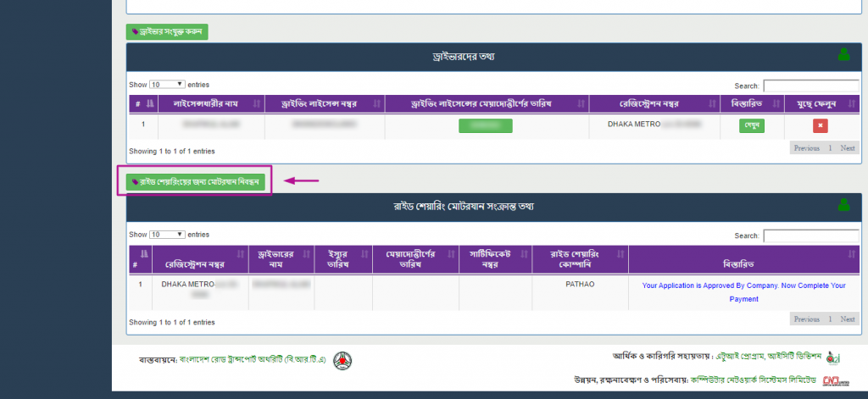
Task: Go to Previous page in the ride sharing table
Action: coord(806,319)
